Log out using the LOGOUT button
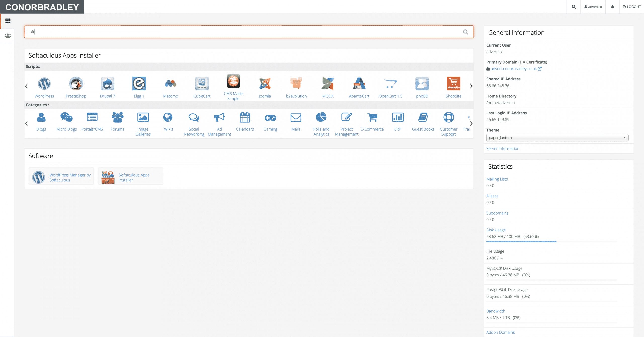This screenshot has width=644, height=337. (x=632, y=7)
